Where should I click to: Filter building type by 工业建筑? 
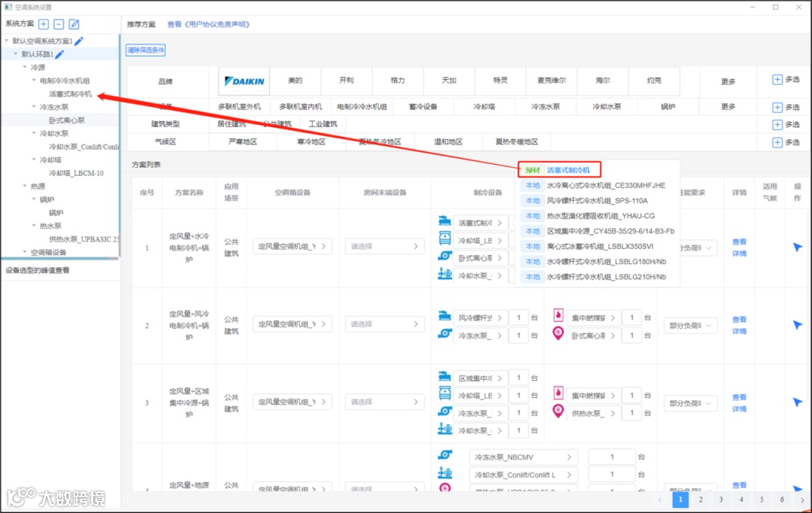click(323, 124)
